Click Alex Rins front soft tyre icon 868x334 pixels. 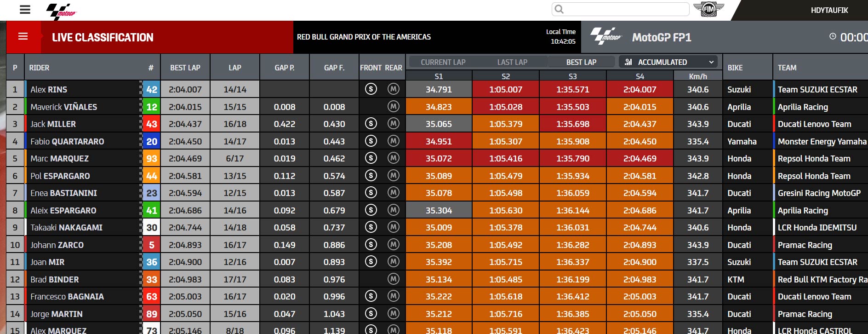click(371, 89)
